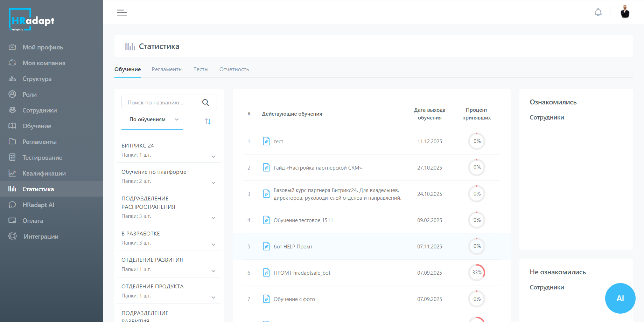Click the search magnifier icon
The height and width of the screenshot is (322, 644).
(x=205, y=102)
